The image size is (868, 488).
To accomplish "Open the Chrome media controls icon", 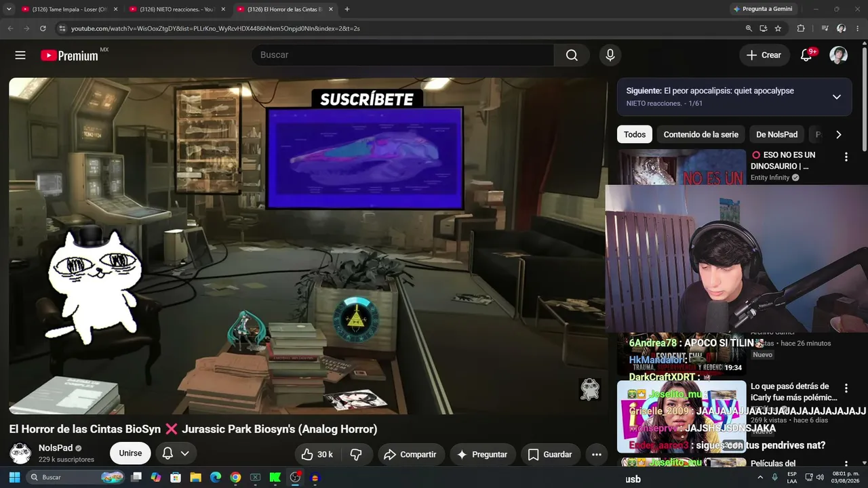I will pyautogui.click(x=825, y=28).
